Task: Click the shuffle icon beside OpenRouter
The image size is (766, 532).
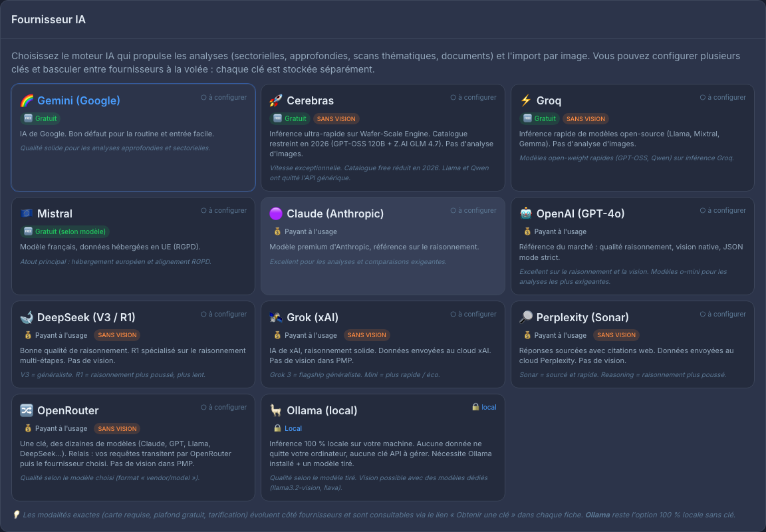Action: (27, 410)
